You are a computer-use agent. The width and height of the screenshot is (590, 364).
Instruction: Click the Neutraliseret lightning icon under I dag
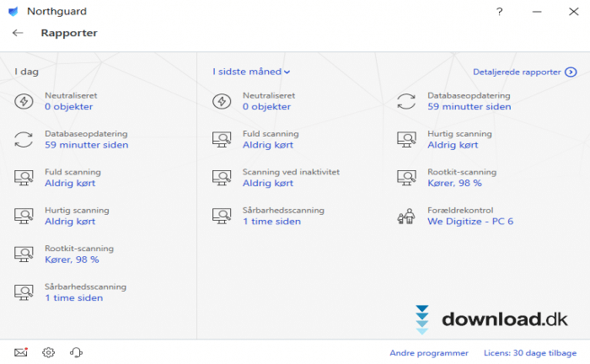click(x=24, y=101)
